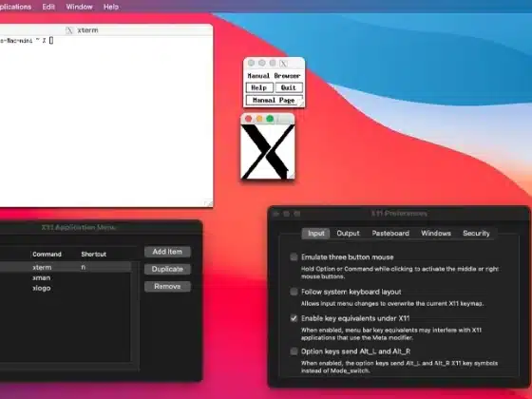This screenshot has height=399, width=532.
Task: Minimize the xlogo window with yellow button
Action: [259, 119]
